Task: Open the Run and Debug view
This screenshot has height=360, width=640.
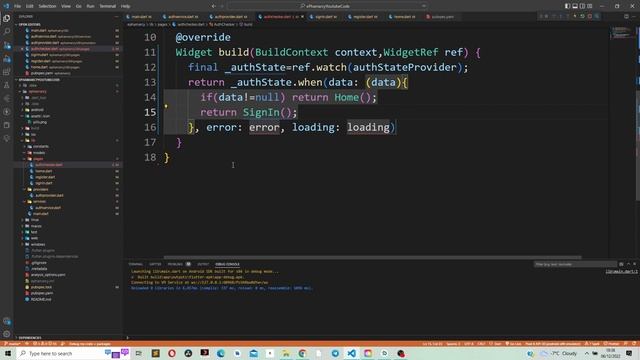Action: point(7,58)
